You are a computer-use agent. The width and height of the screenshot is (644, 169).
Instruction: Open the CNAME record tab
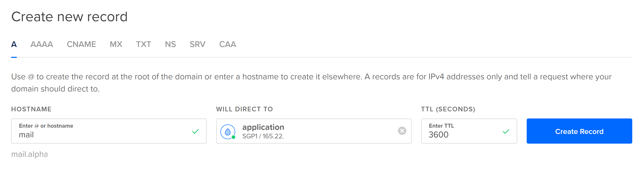pyautogui.click(x=81, y=44)
